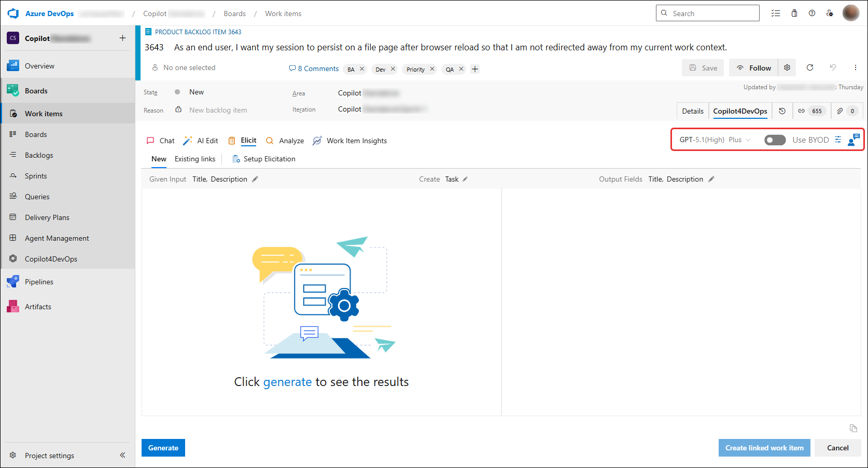
Task: Refresh the work item
Action: [810, 67]
